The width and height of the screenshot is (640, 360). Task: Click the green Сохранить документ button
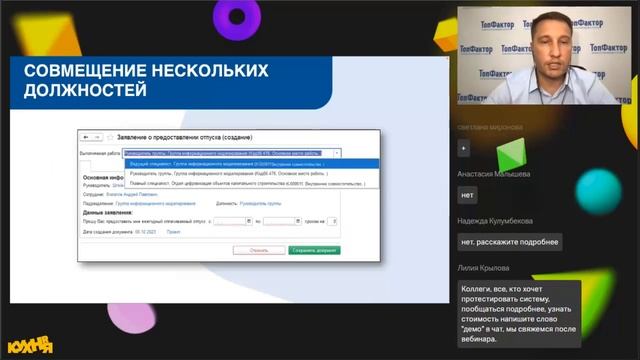pos(314,250)
